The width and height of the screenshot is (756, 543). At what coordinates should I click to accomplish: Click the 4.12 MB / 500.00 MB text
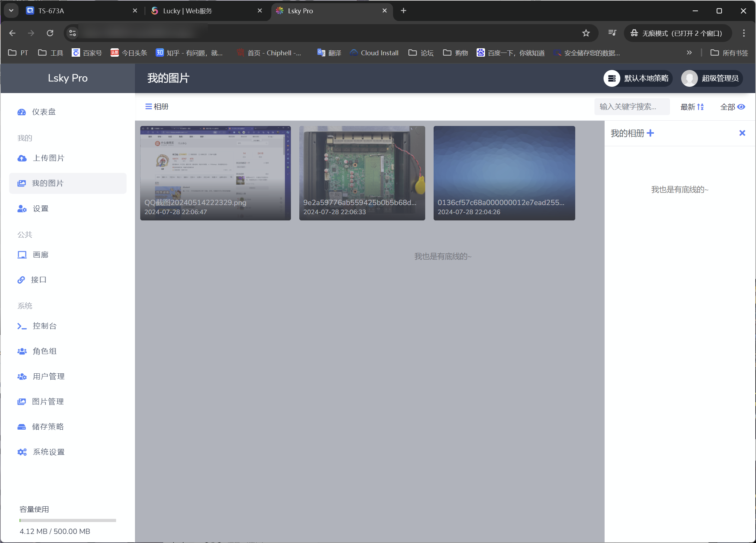pos(55,531)
